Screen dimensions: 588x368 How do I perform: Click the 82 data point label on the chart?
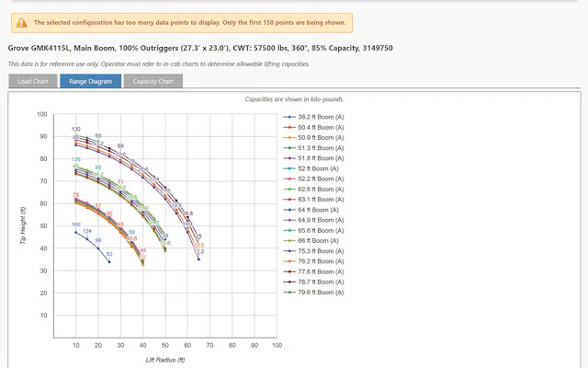[109, 254]
